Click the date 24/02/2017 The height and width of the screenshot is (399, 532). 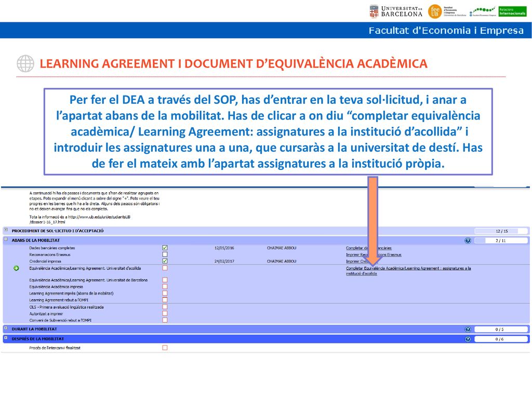click(224, 261)
